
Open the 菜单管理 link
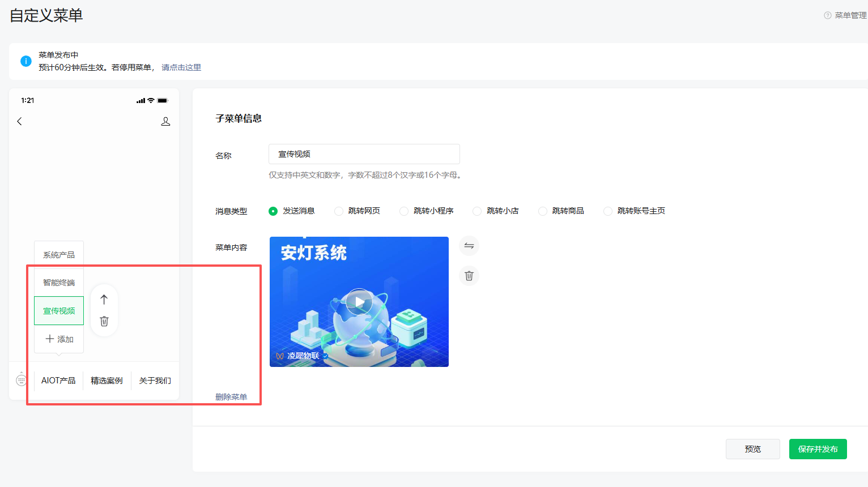point(850,15)
